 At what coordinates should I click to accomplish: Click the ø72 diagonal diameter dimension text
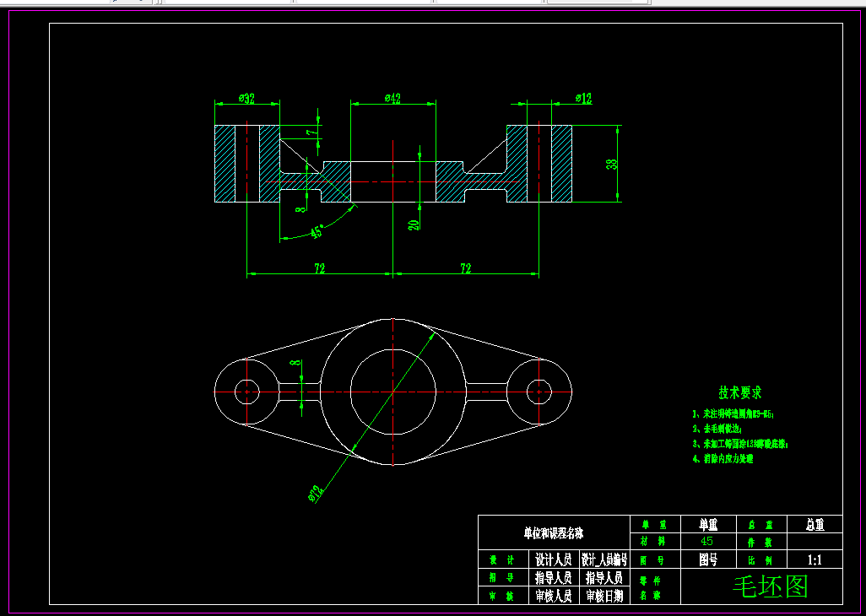point(316,494)
